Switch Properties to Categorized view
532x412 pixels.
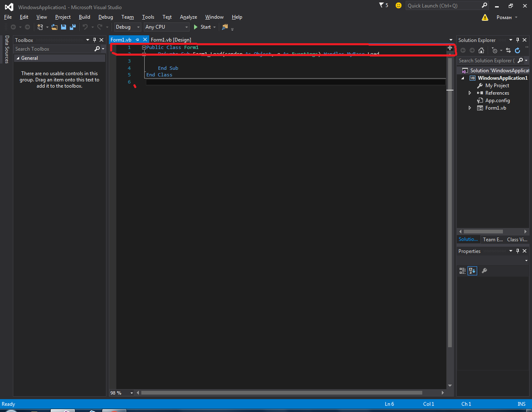[463, 271]
